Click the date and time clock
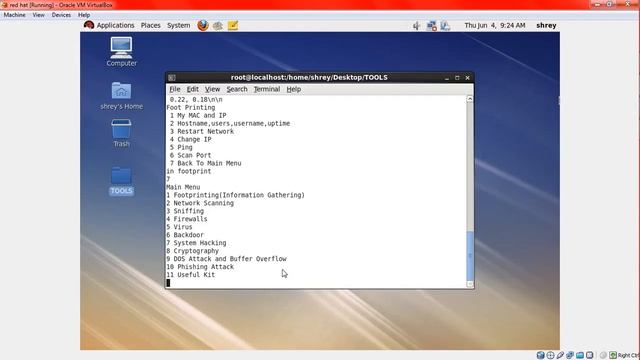 [x=495, y=25]
